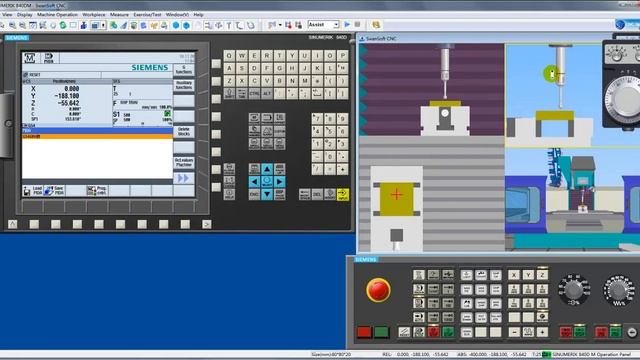Click the green CYCLE START key

(x=448, y=332)
